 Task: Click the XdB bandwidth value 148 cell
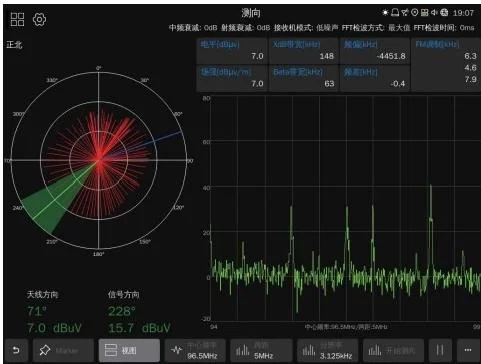coord(304,51)
